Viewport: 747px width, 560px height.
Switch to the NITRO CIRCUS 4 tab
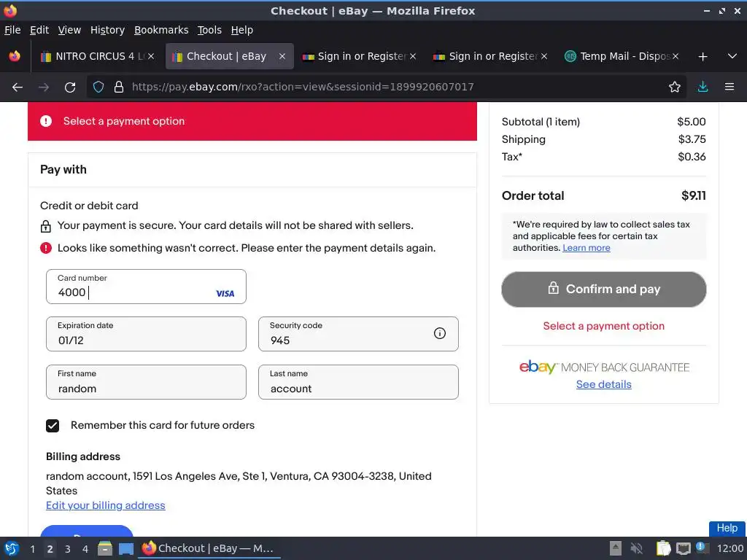click(x=98, y=56)
